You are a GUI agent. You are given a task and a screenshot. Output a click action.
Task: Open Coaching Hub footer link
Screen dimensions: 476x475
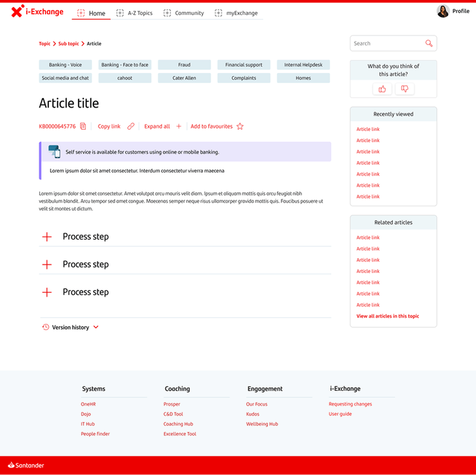click(178, 424)
